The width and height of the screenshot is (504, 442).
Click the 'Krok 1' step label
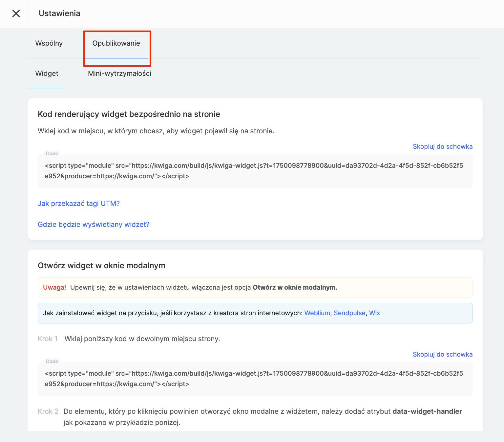tap(48, 339)
